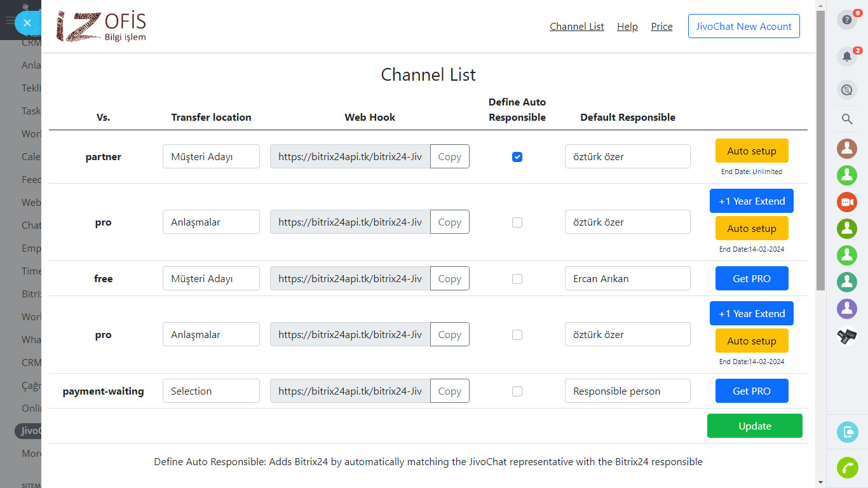Open the chat messenger icon in sidebar
The image size is (868, 488).
(x=846, y=90)
